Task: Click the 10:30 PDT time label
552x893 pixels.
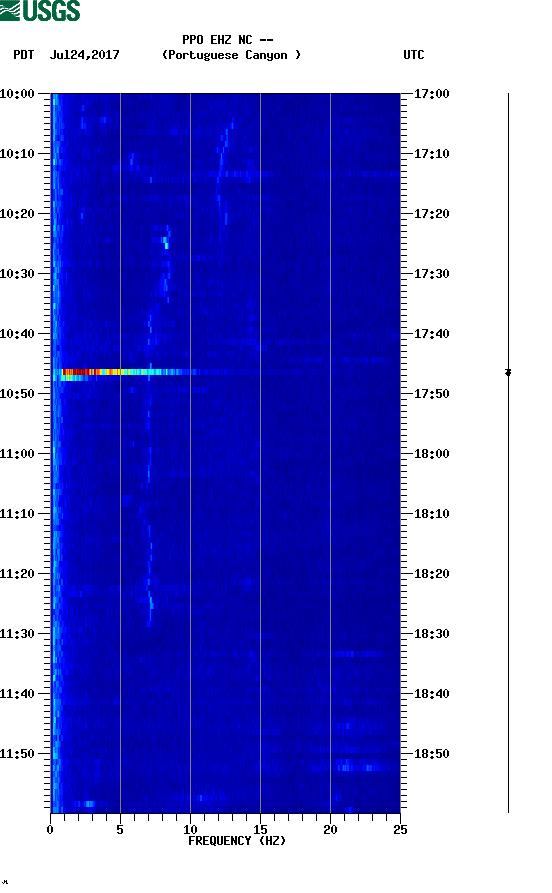Action: 17,273
